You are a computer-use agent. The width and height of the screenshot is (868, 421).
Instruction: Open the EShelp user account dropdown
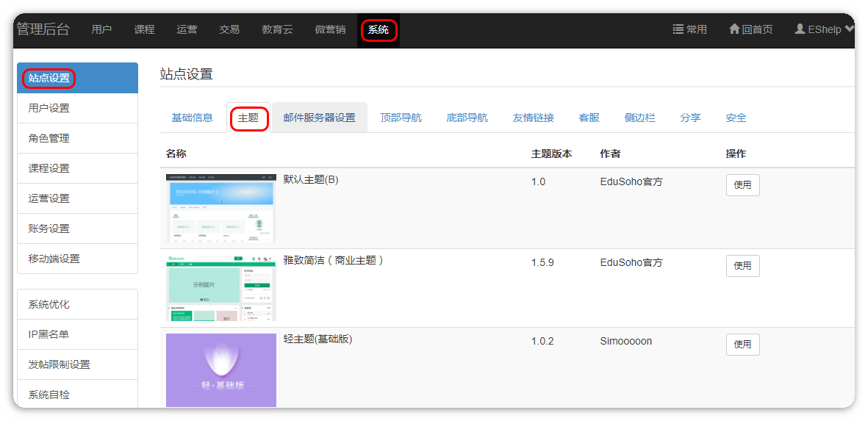824,29
